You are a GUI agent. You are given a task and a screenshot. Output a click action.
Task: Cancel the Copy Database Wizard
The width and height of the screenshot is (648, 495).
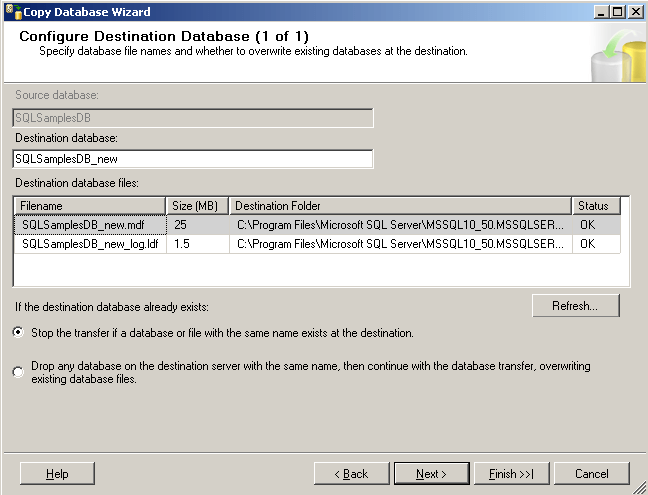pos(592,474)
